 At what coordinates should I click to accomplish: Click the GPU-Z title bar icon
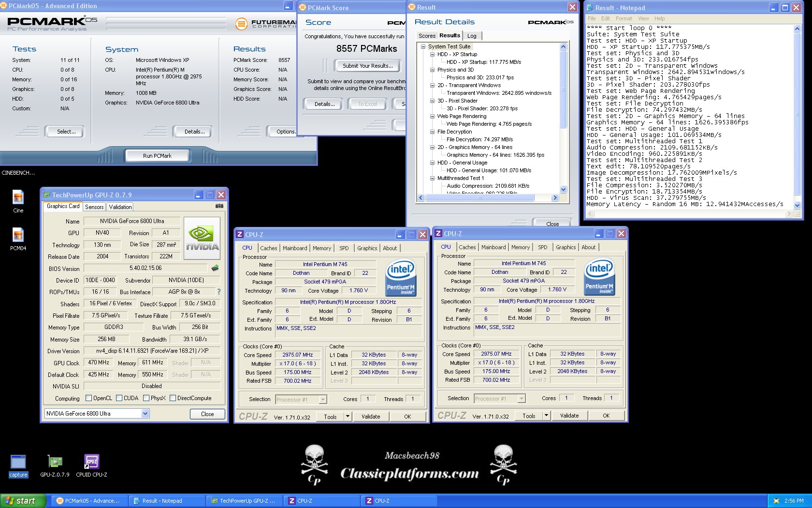(x=47, y=195)
